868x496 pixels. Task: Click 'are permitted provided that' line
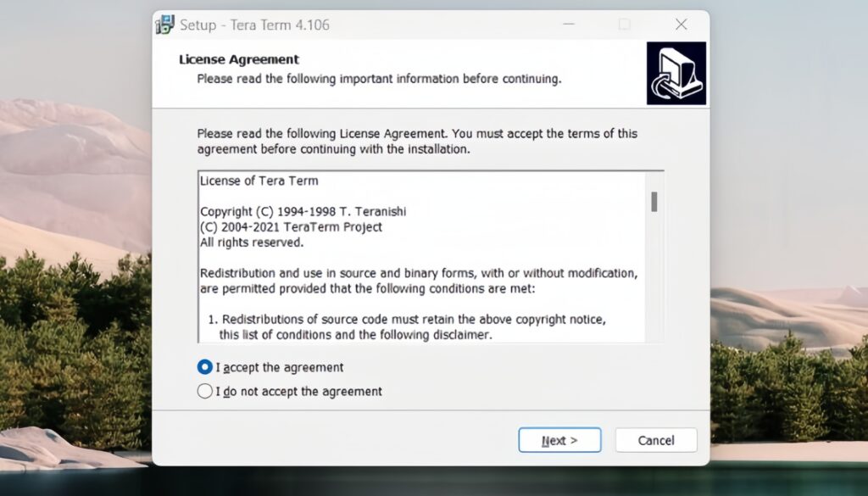[368, 288]
